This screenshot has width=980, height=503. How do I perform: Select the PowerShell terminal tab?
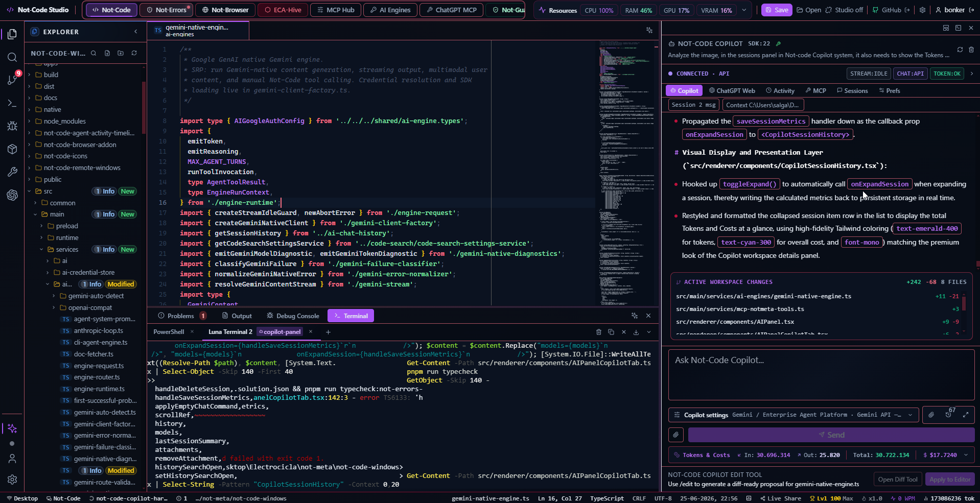click(169, 332)
